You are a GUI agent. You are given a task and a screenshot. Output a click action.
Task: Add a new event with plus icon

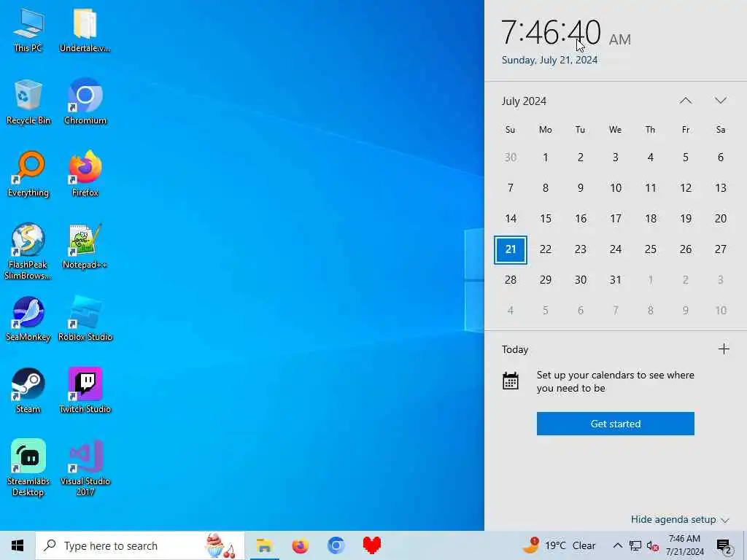point(724,349)
